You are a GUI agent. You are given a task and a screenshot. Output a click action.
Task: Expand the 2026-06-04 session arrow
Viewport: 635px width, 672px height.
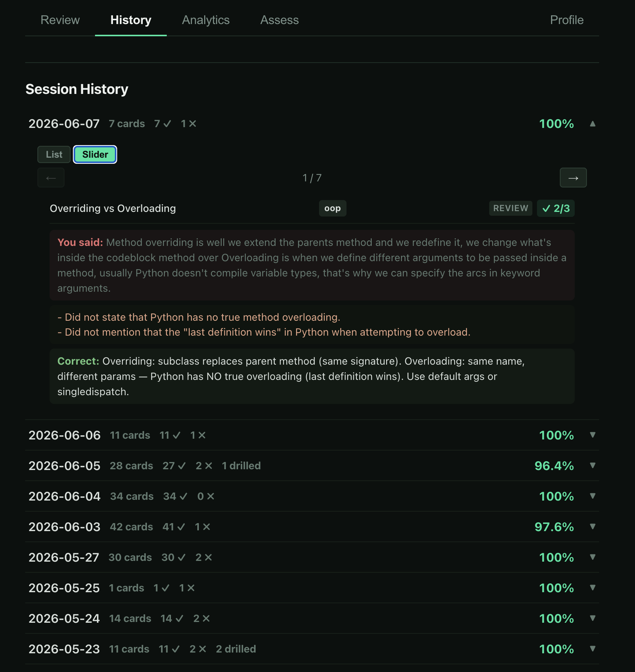[593, 496]
